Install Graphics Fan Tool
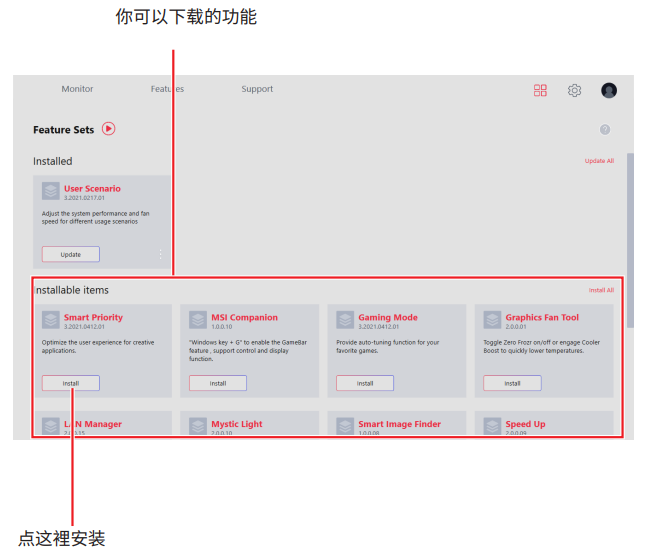 click(x=512, y=383)
